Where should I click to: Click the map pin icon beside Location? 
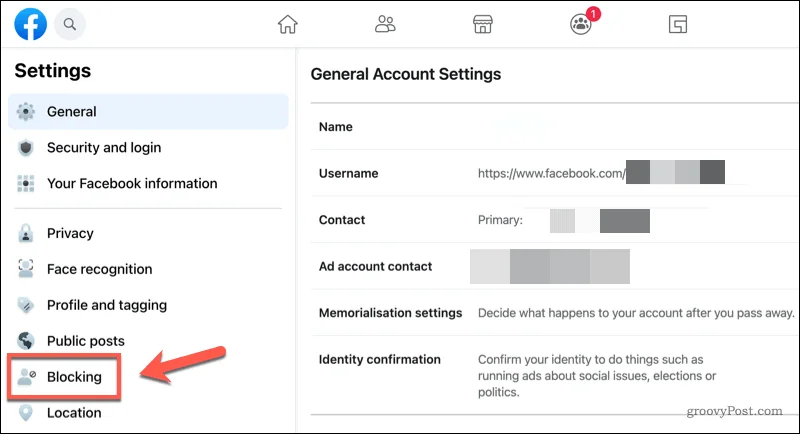click(x=26, y=413)
